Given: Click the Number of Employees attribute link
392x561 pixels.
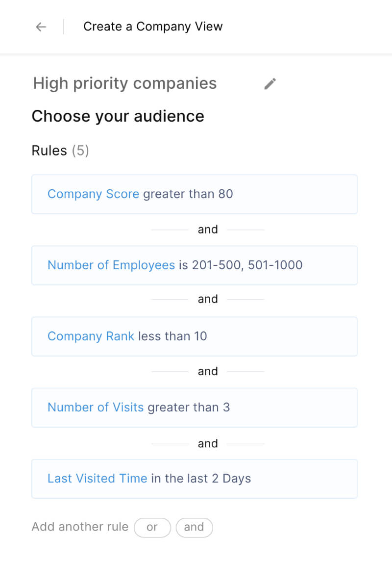Looking at the screenshot, I should (x=111, y=265).
